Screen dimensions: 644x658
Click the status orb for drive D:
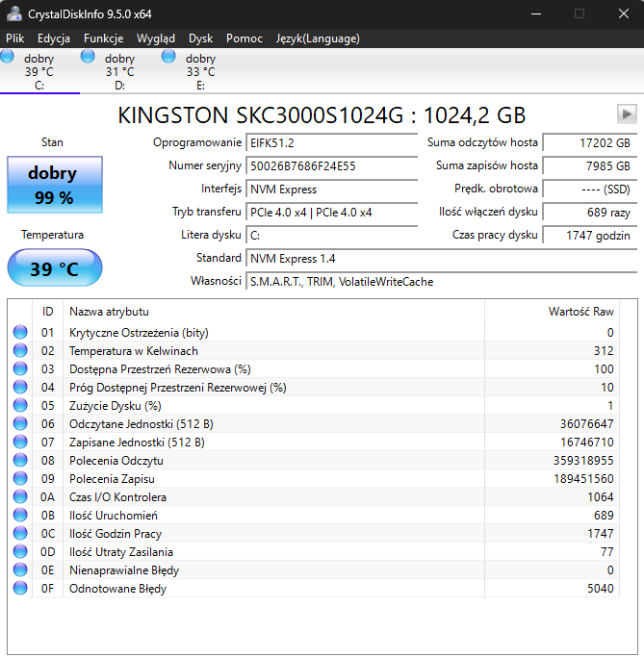coord(89,57)
